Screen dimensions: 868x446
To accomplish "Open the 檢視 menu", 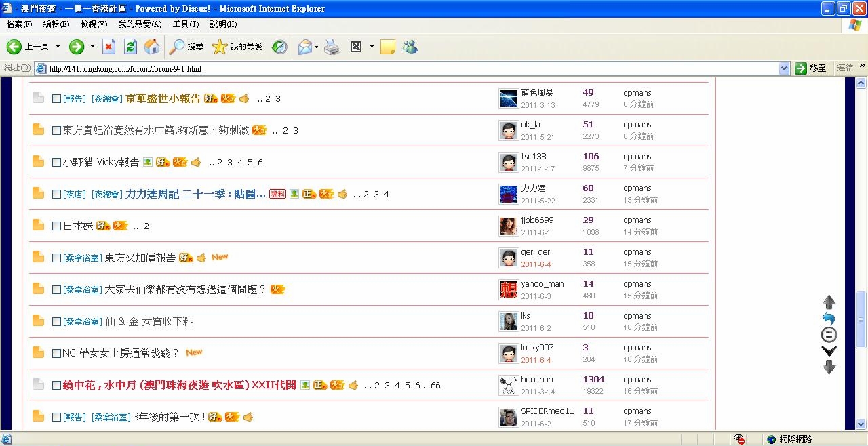I will pyautogui.click(x=94, y=24).
